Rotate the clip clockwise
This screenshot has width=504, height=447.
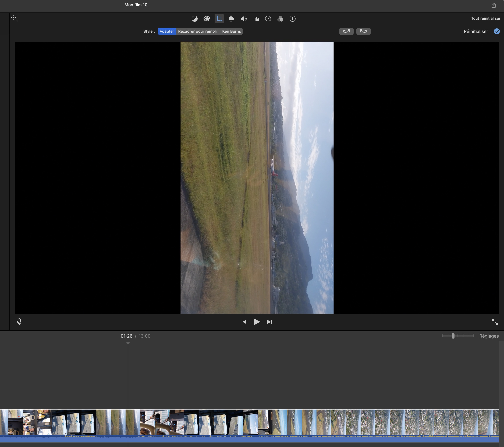click(x=363, y=31)
